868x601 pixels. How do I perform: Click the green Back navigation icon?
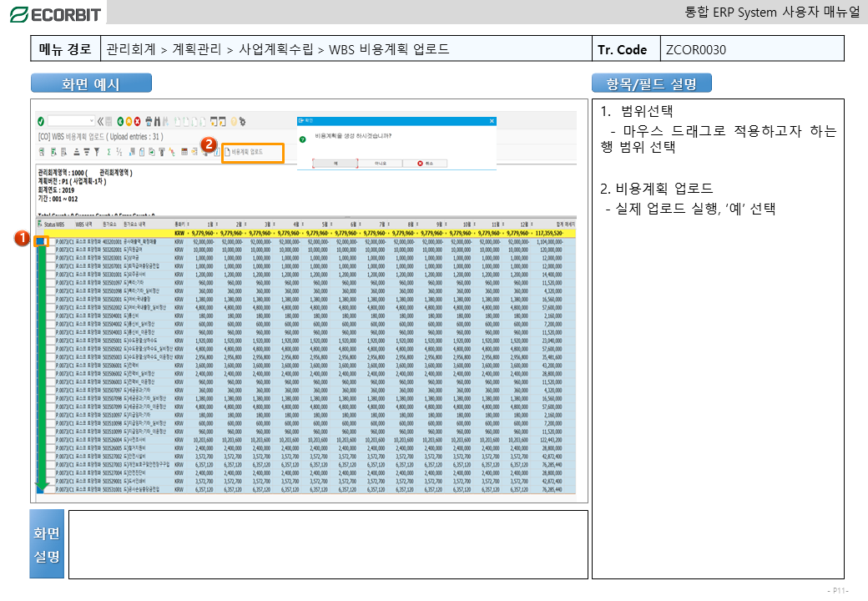[120, 121]
